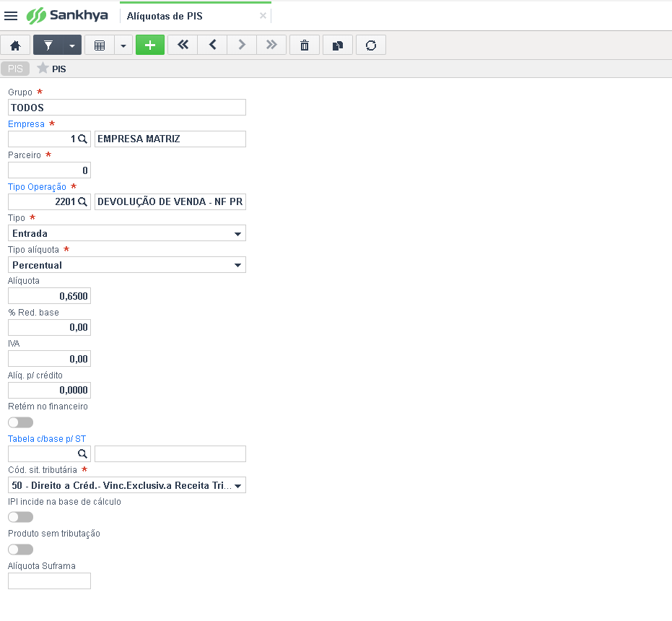Duplicate the current record

pyautogui.click(x=338, y=45)
